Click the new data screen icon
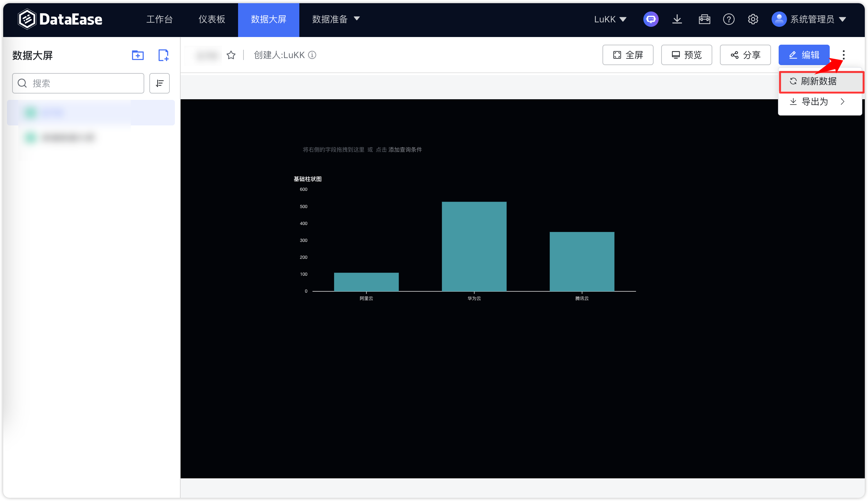 tap(163, 55)
